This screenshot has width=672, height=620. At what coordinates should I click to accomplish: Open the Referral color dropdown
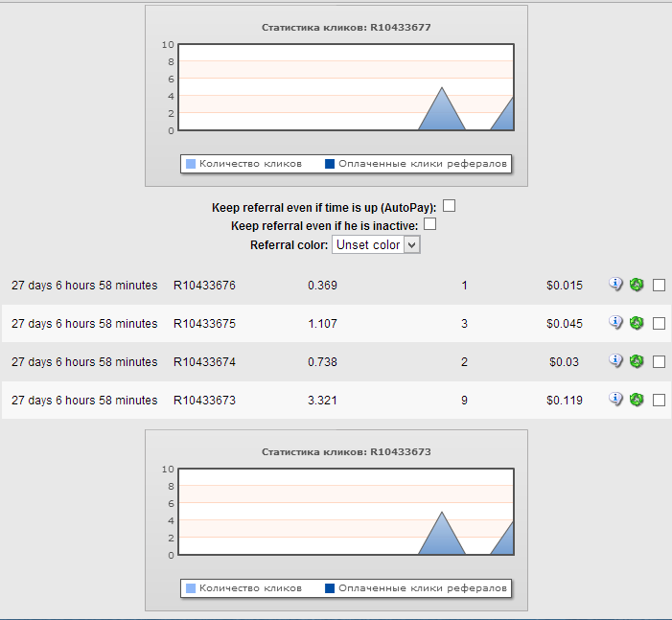376,245
